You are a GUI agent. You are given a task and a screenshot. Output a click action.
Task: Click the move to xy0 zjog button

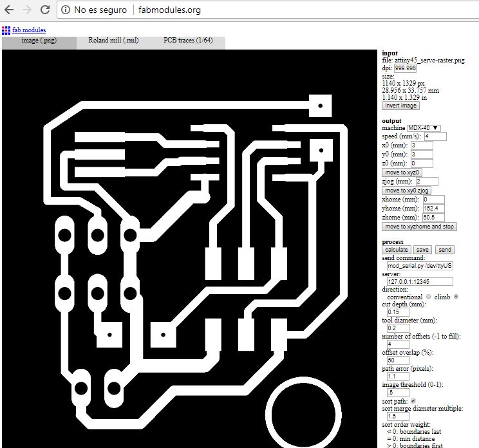(x=406, y=191)
